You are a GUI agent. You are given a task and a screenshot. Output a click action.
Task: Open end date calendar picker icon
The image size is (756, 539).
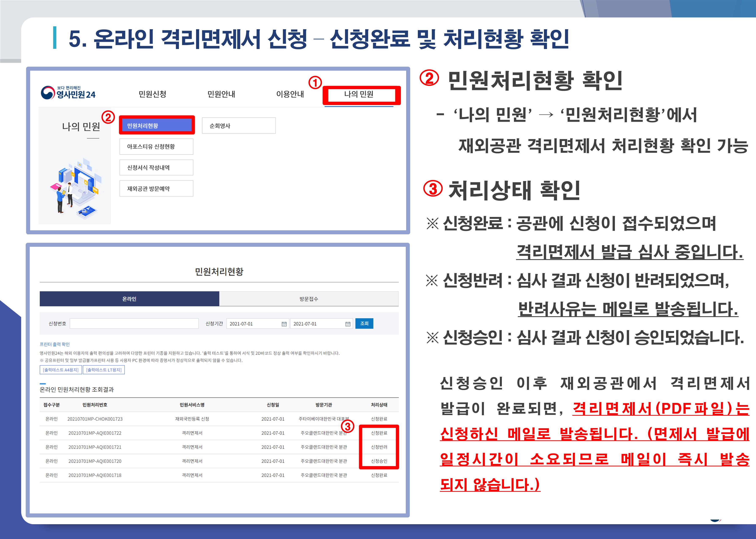(x=348, y=324)
